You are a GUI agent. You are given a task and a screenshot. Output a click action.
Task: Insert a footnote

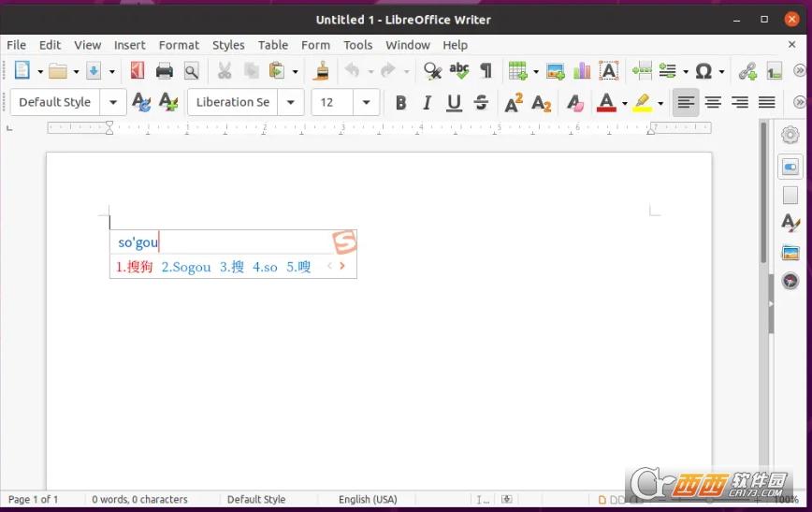tap(775, 71)
